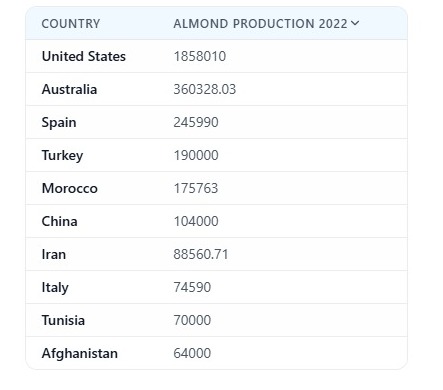The width and height of the screenshot is (443, 390).
Task: Choose the Morocco row
Action: 217,188
